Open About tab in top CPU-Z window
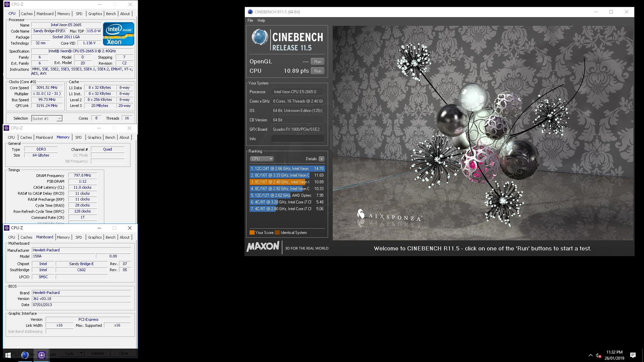644x362 pixels. pyautogui.click(x=125, y=14)
